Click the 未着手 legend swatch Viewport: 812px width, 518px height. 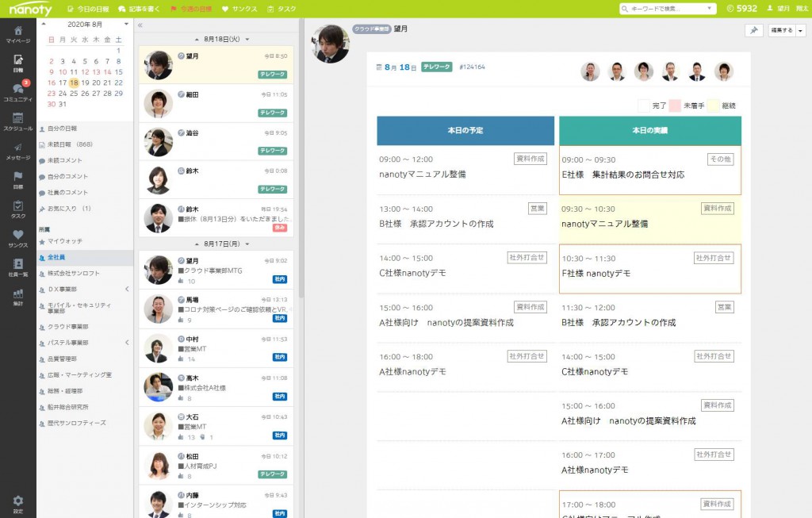point(675,106)
